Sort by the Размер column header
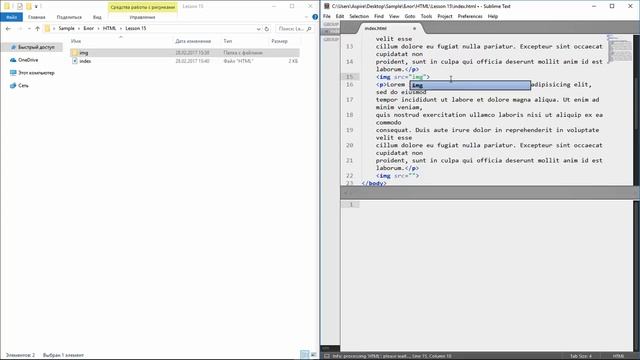The height and width of the screenshot is (360, 640). coord(280,41)
